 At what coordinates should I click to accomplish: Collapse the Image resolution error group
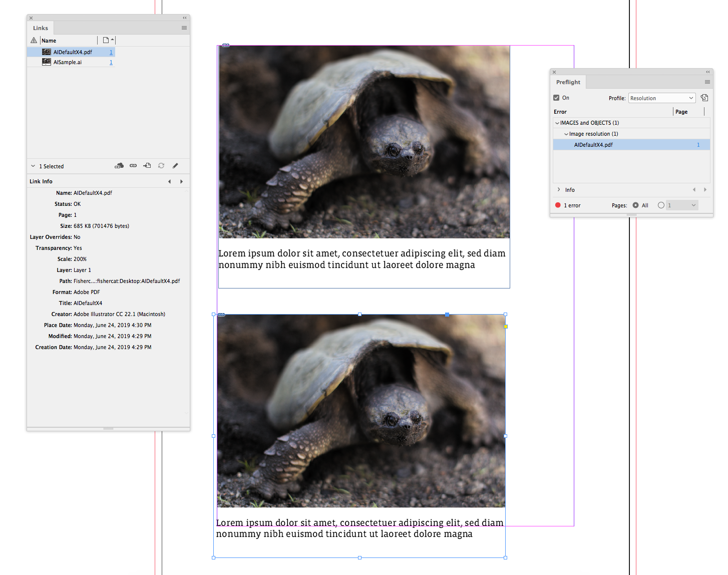tap(566, 134)
